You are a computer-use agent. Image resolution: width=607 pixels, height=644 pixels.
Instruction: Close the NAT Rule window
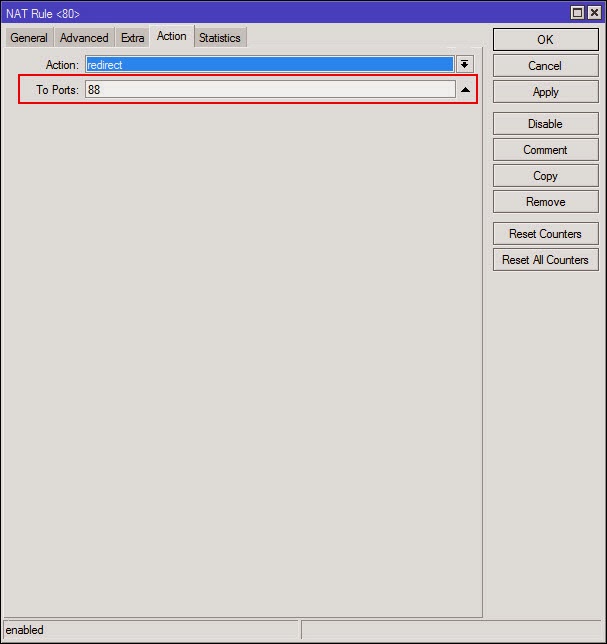point(594,13)
